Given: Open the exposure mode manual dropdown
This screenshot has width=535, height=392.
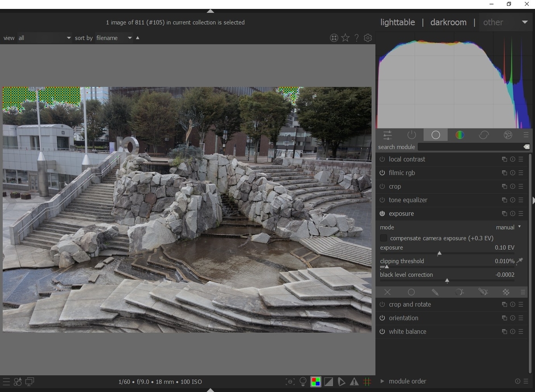Looking at the screenshot, I should [508, 227].
